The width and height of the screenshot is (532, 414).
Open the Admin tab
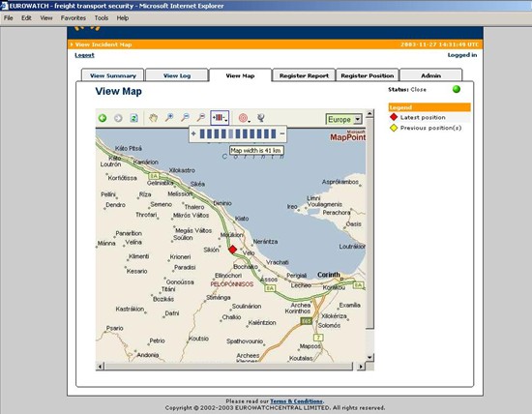[x=430, y=75]
